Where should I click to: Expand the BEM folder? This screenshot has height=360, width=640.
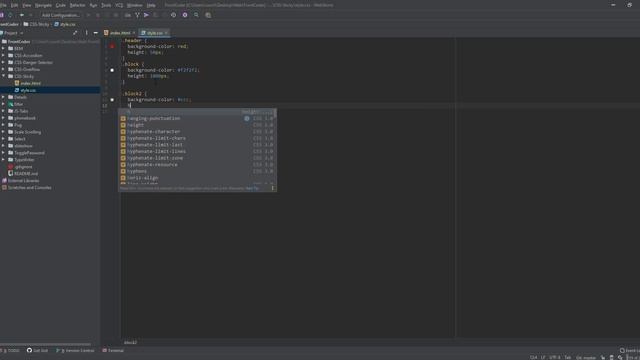pos(3,48)
